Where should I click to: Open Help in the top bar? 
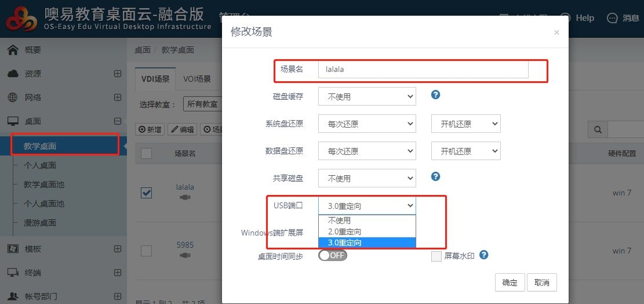coord(577,18)
